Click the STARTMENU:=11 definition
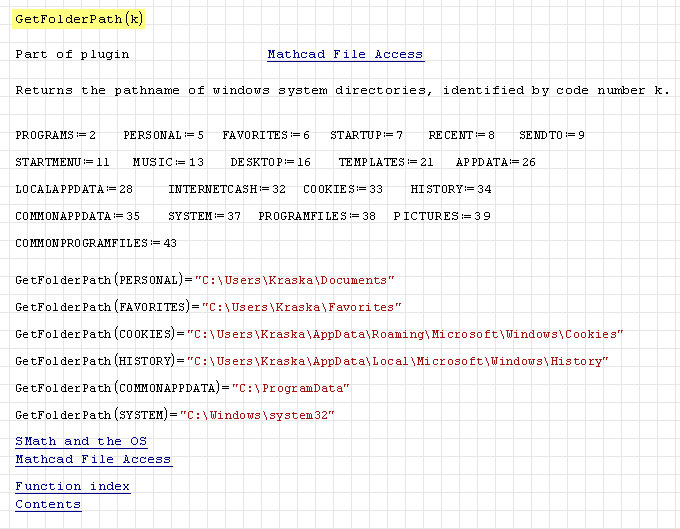Viewport: 680px width, 529px height. (x=63, y=162)
